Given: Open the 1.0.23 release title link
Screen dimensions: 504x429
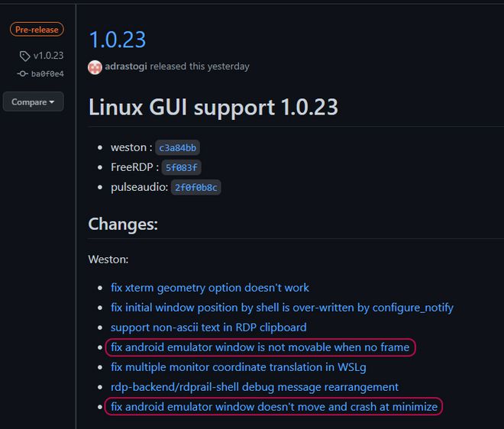Looking at the screenshot, I should coord(118,40).
